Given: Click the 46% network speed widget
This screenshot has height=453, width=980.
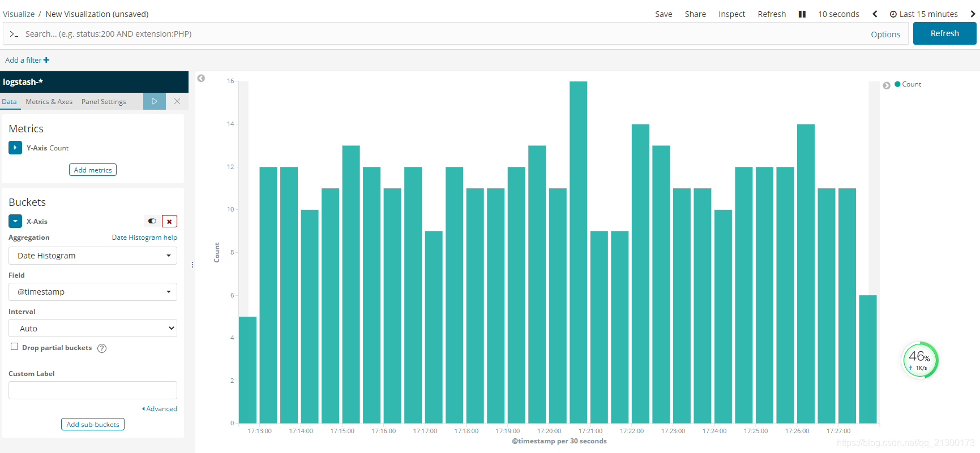Looking at the screenshot, I should tap(919, 360).
